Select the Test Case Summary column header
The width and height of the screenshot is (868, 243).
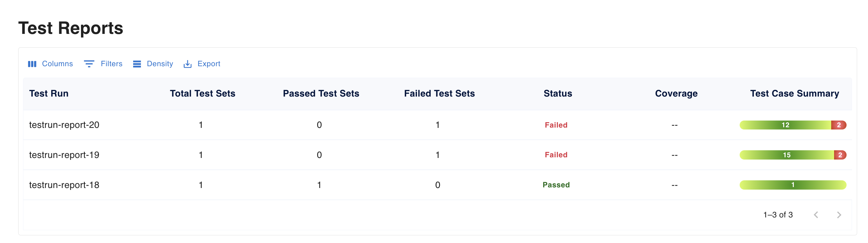(x=794, y=94)
